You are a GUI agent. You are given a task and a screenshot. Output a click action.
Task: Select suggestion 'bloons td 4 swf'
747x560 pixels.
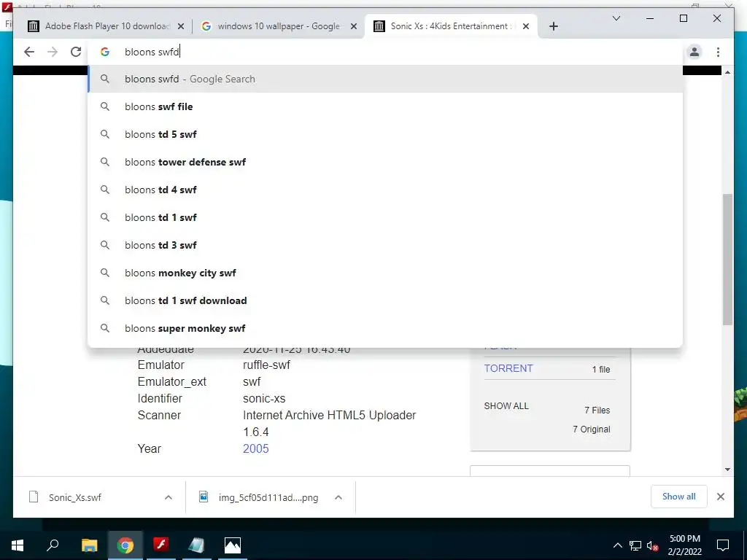[385, 190]
